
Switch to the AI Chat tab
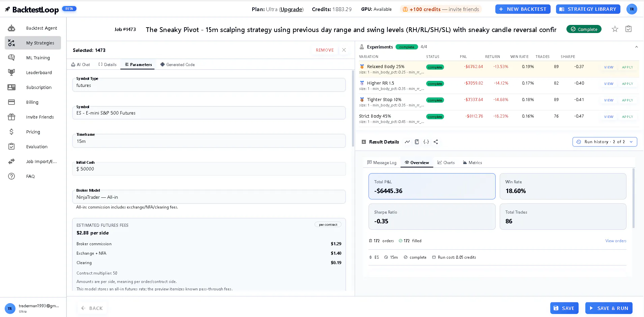pos(81,65)
